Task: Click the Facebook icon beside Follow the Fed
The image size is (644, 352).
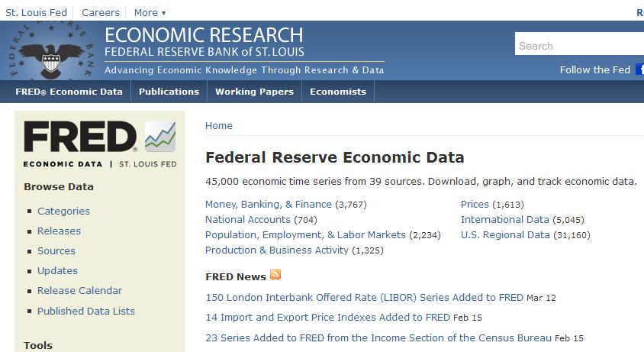Action: pos(639,69)
